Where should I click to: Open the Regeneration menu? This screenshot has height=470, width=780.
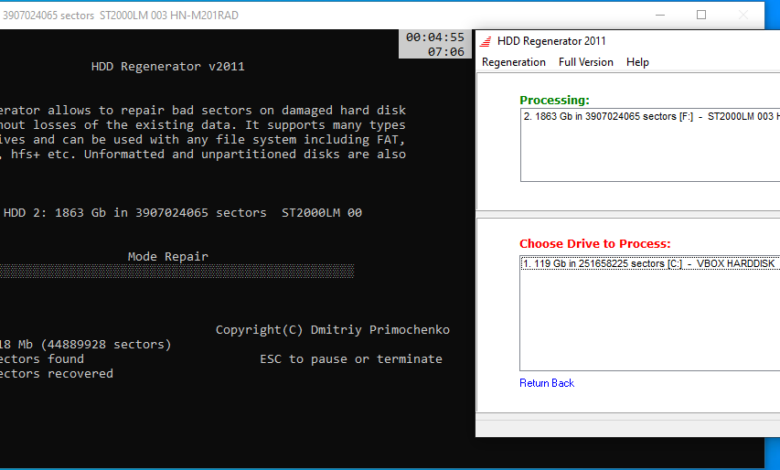(x=513, y=62)
